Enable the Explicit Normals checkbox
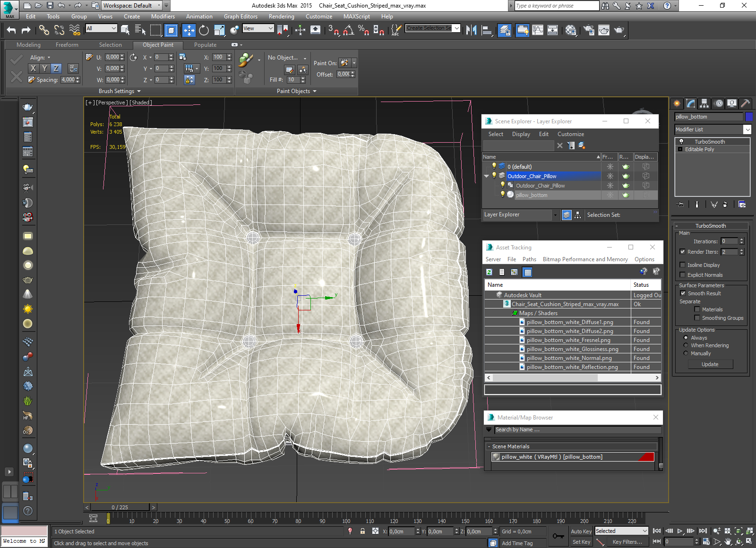This screenshot has height=548, width=756. (682, 275)
